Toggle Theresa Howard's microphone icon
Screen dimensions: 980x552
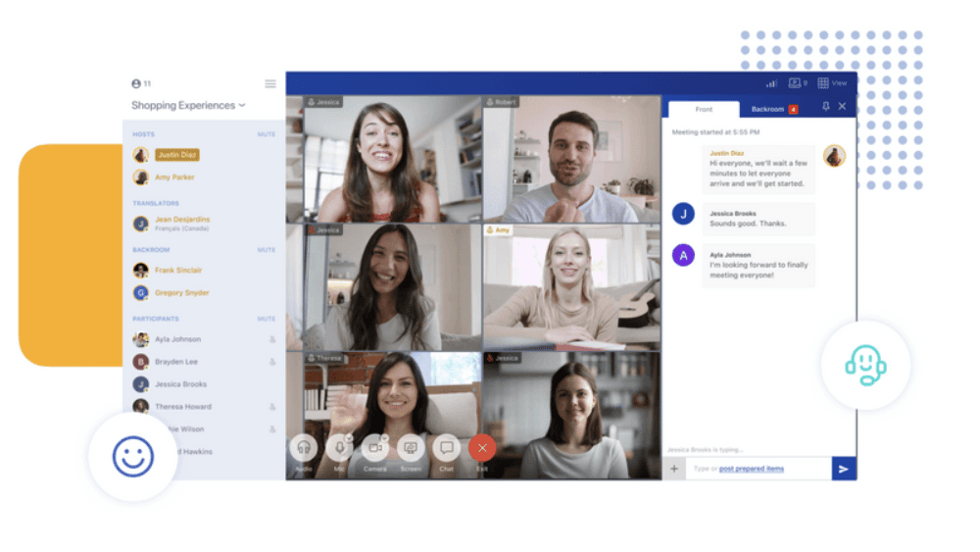tap(272, 407)
